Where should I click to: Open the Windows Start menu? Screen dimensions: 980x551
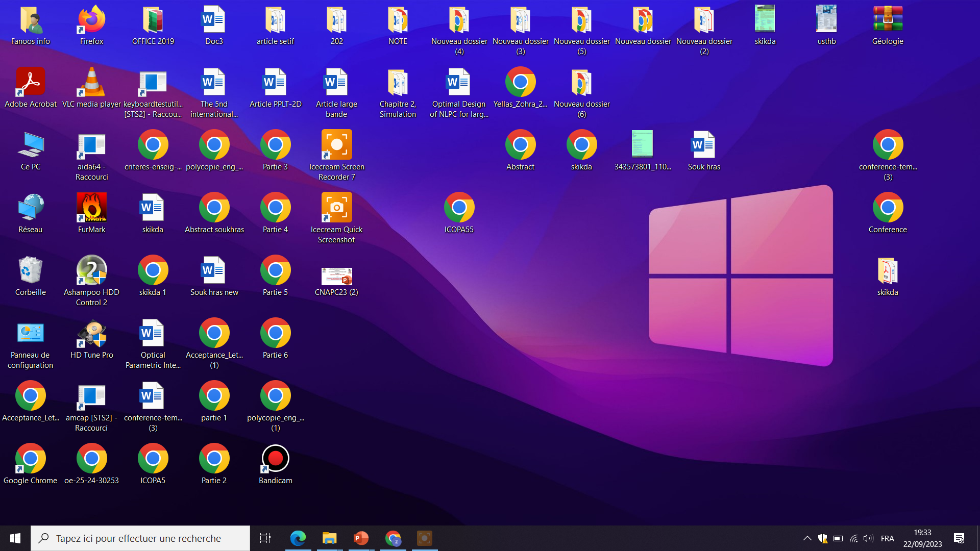pyautogui.click(x=15, y=538)
